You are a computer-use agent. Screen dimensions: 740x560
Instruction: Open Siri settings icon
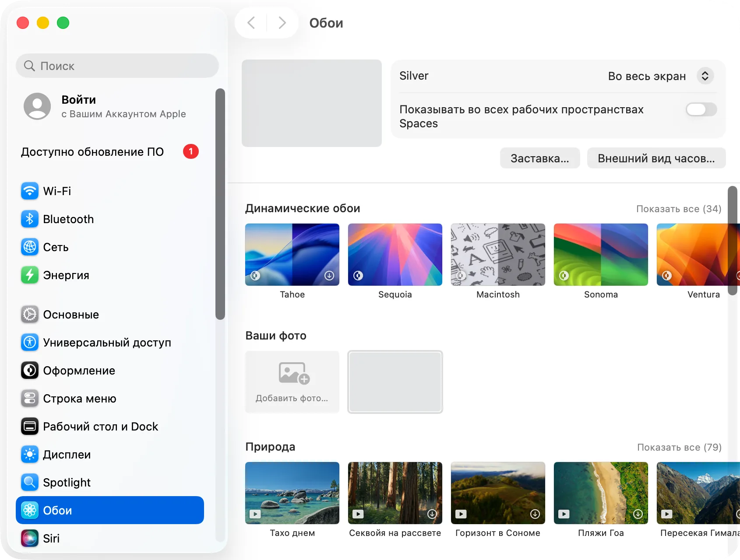pos(30,539)
